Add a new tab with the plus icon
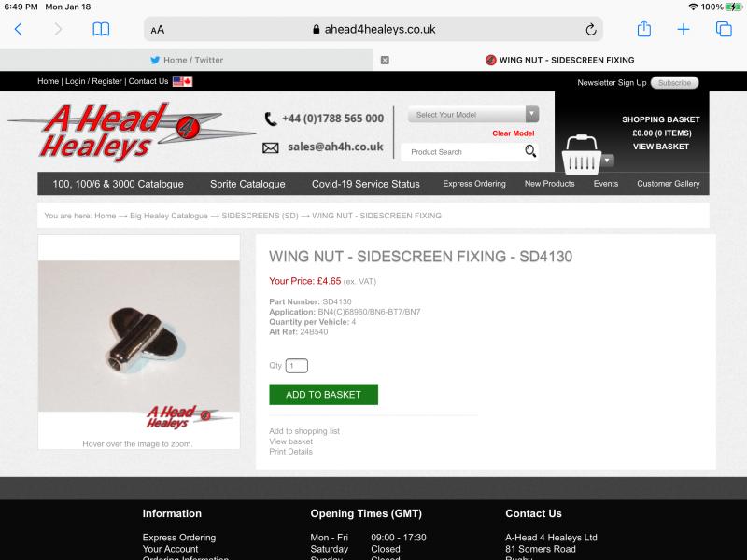The image size is (747, 560). 684,30
